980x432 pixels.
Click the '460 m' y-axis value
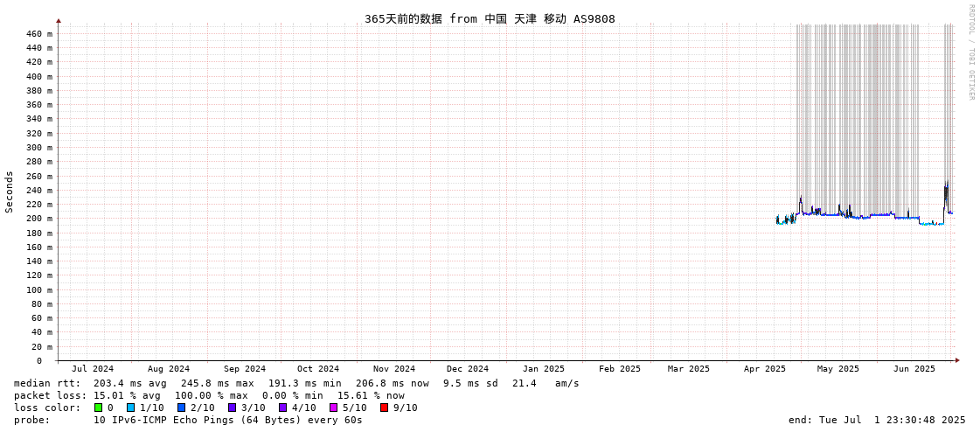tap(40, 33)
